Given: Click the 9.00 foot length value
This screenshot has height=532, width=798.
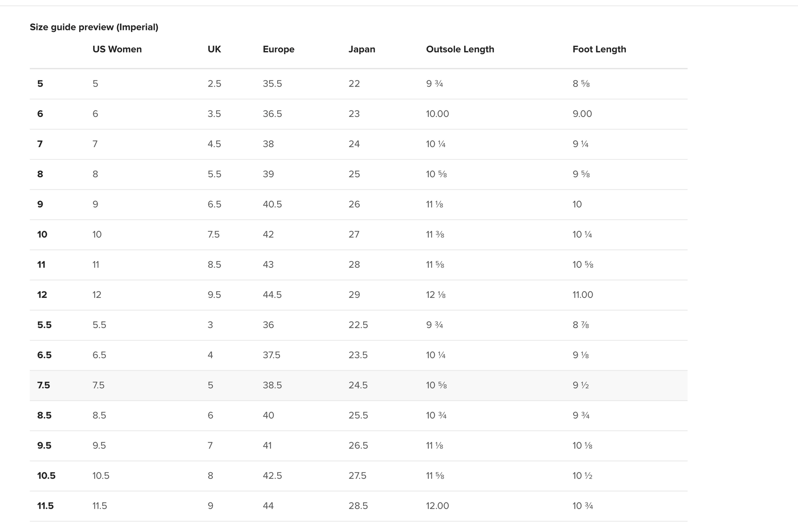Looking at the screenshot, I should 582,114.
